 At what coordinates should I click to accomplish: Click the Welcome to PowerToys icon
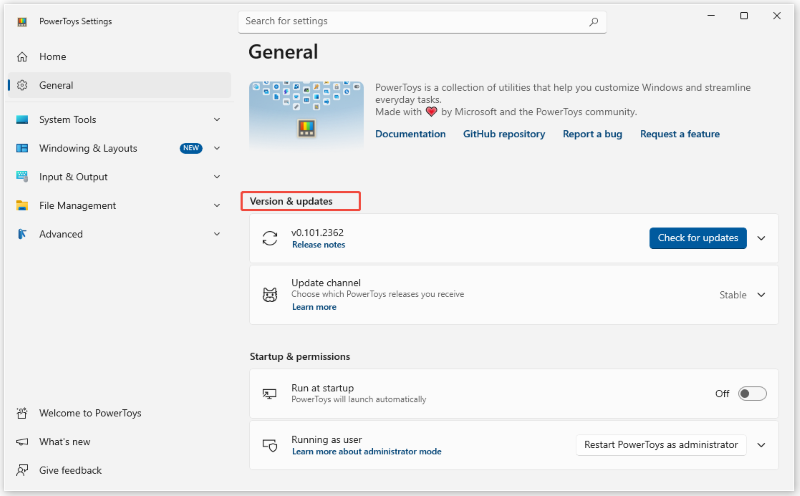pos(22,413)
